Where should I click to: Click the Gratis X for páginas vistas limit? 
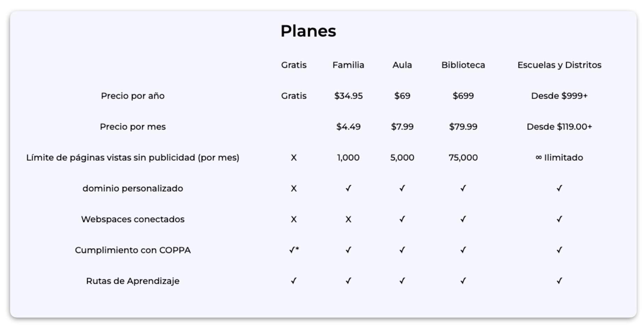point(294,158)
